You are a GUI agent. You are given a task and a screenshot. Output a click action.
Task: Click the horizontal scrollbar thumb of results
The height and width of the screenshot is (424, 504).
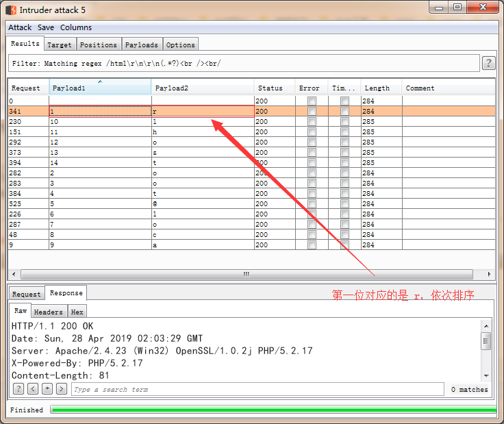[x=247, y=274]
